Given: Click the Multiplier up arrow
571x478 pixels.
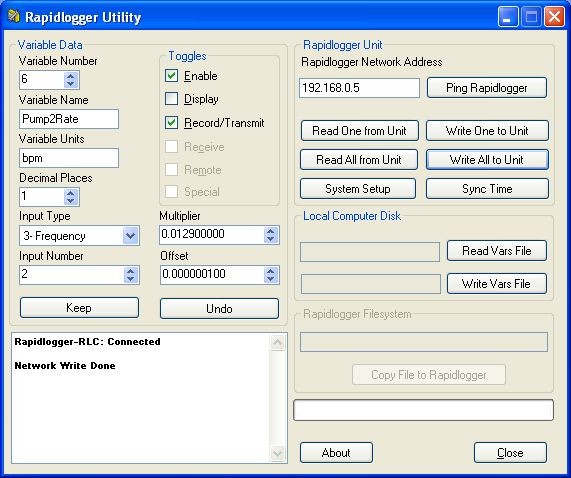Looking at the screenshot, I should click(270, 230).
